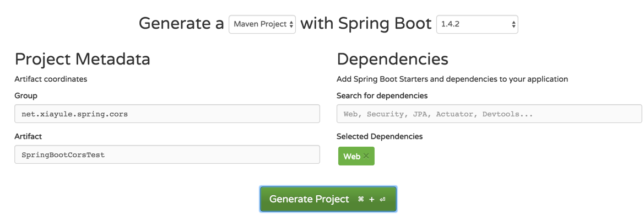Screen dimensions: 644x219
Task: Click the return key symbol on Generate Project
Action: [382, 199]
